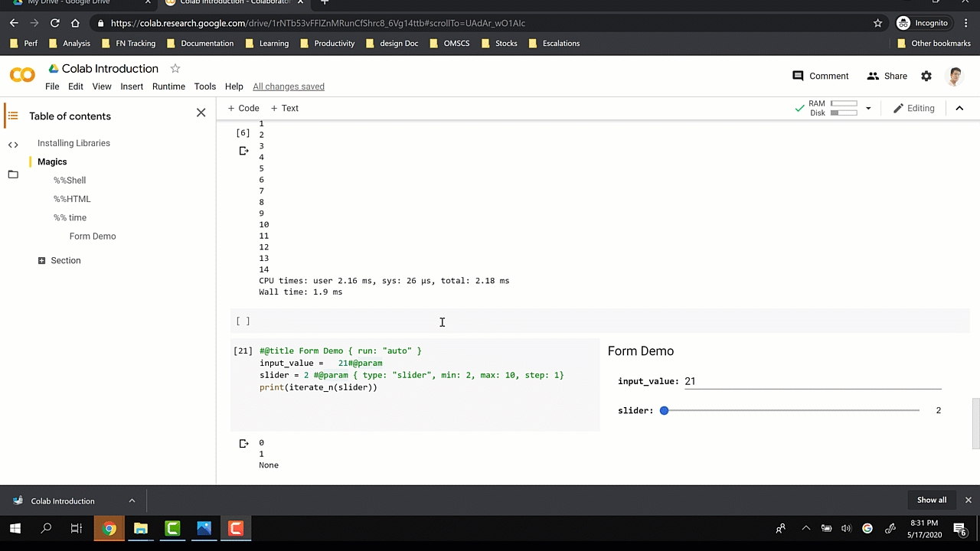980x551 pixels.
Task: Add a new Code cell
Action: click(x=243, y=109)
